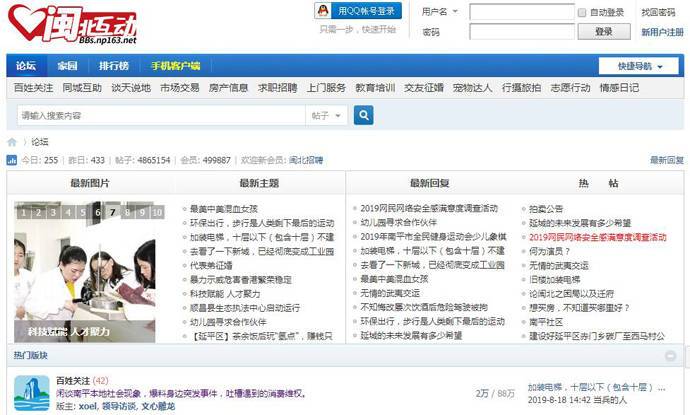This screenshot has width=690, height=415.
Task: Click the statistics bar chart icon
Action: (12, 160)
